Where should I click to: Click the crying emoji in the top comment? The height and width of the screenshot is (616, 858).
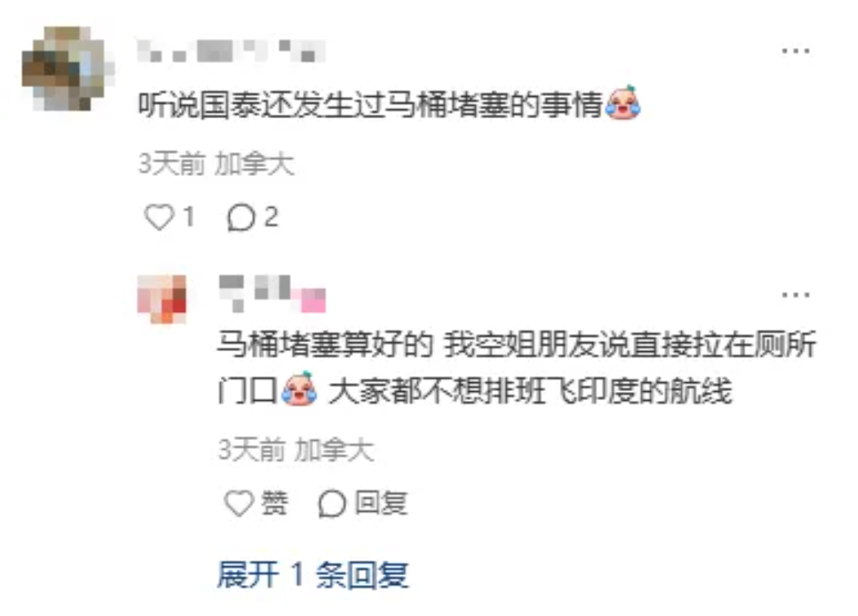[623, 103]
